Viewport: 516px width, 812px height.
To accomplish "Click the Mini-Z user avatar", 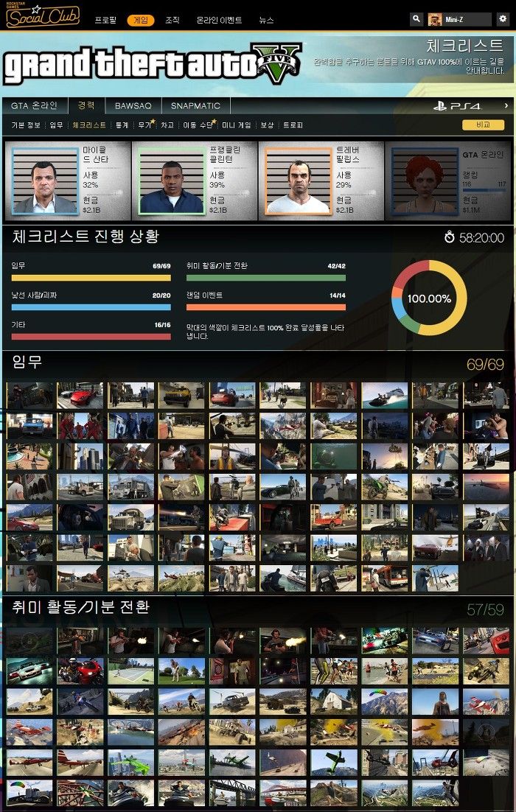I will point(435,20).
